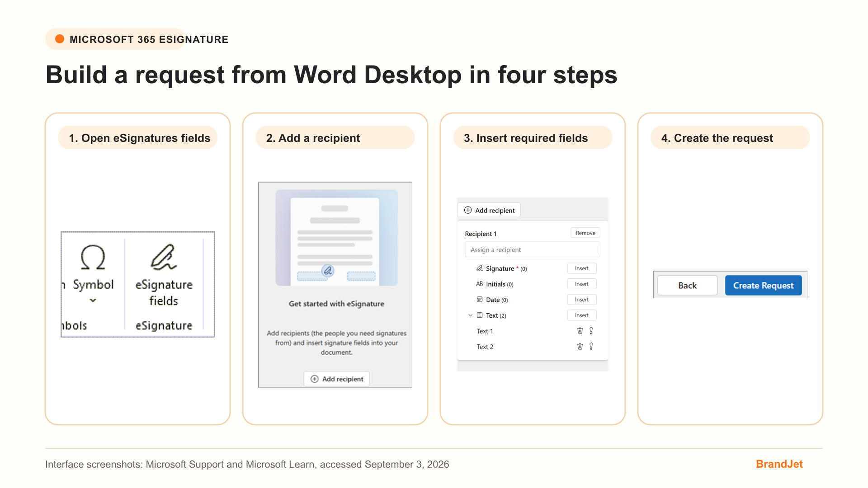
Task: Click Add recipient above Recipient 1
Action: tap(489, 210)
